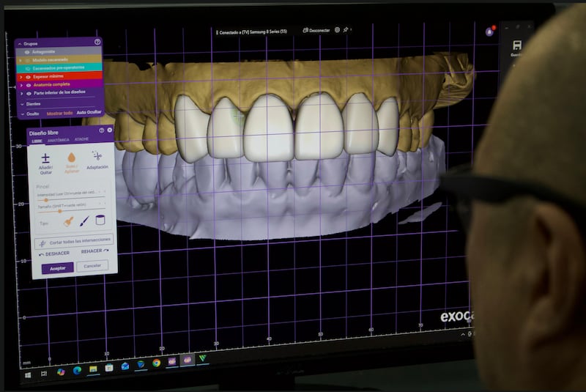Expand the Espesor mínimo group arrow
Image resolution: width=586 pixels, height=392 pixels.
(21, 77)
